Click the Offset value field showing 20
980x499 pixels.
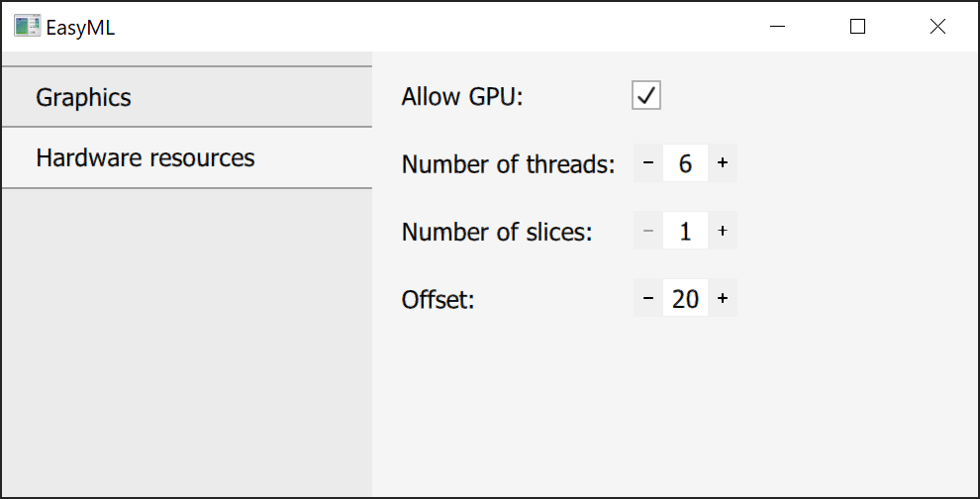pos(685,298)
